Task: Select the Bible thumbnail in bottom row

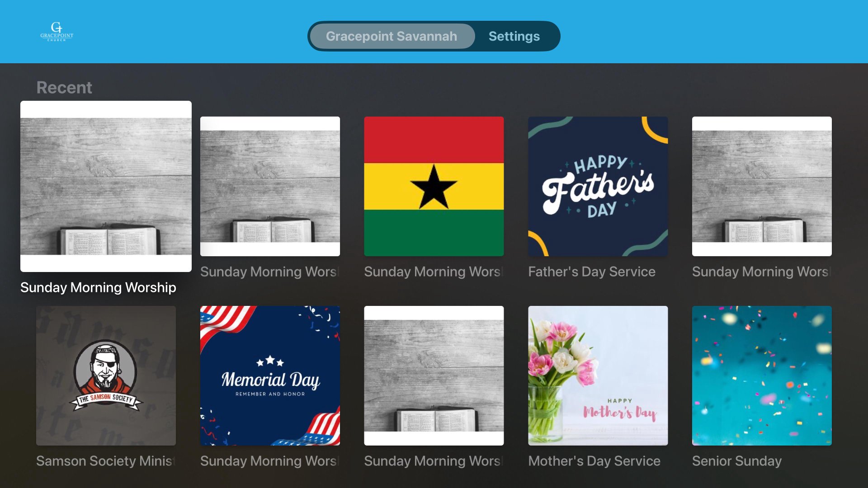Action: pos(434,375)
